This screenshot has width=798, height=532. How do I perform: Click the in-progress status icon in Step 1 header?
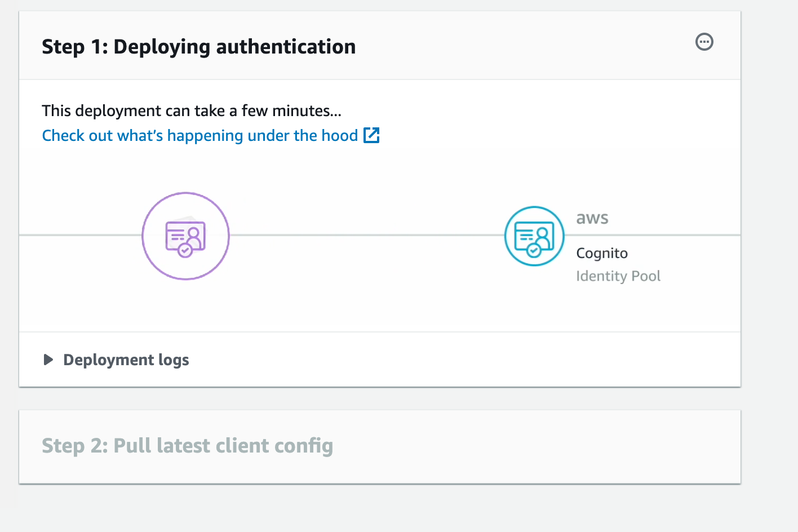tap(704, 42)
